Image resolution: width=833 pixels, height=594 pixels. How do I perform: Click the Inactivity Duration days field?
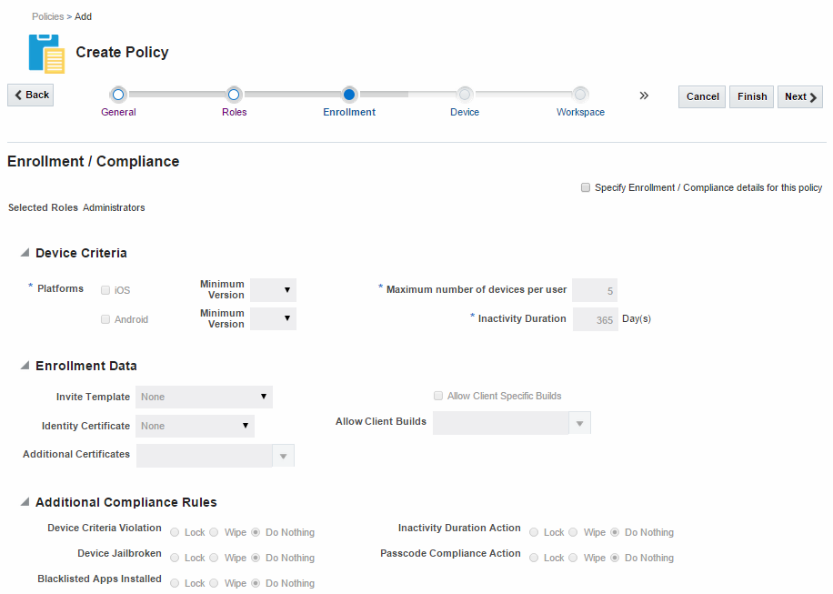coord(595,320)
